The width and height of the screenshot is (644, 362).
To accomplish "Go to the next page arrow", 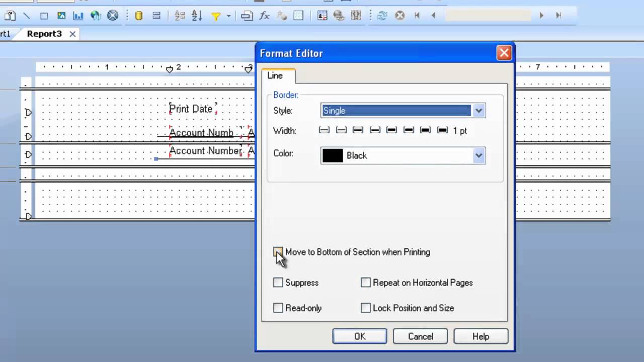I will (x=541, y=16).
